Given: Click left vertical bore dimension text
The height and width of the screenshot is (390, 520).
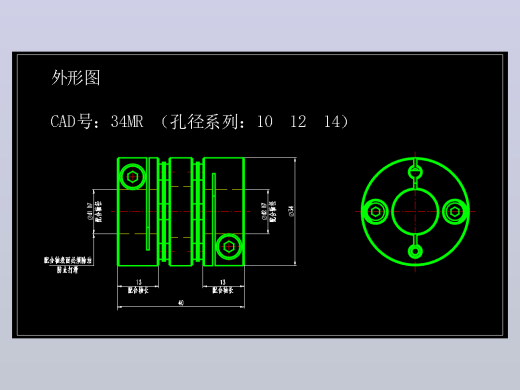Looking at the screenshot, I should tap(95, 211).
